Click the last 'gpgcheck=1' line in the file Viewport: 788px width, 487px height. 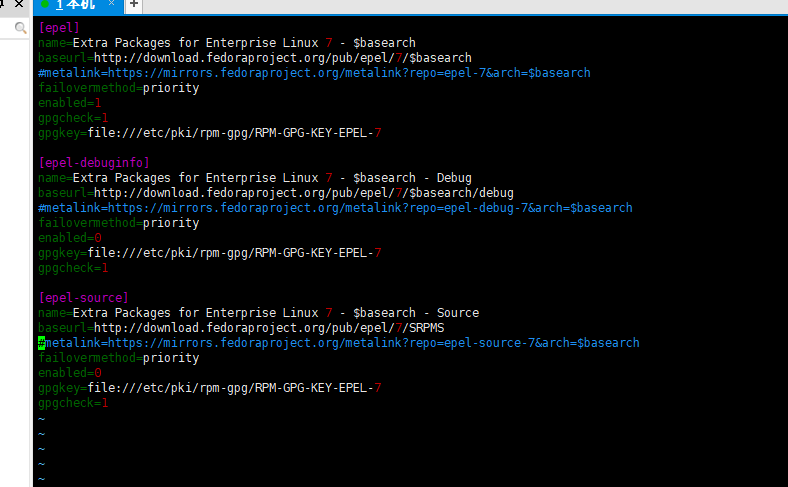(73, 403)
